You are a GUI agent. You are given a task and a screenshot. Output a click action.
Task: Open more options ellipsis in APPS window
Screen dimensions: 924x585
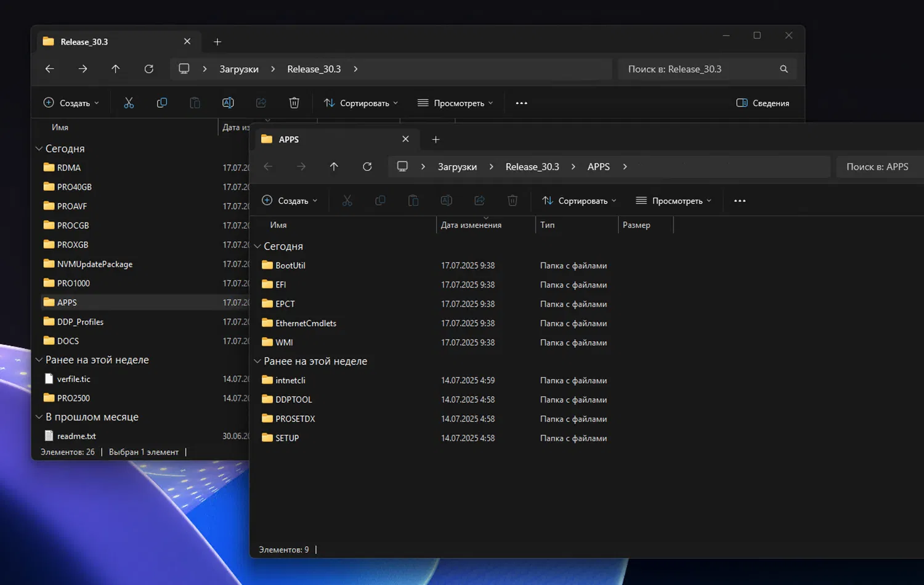coord(740,201)
